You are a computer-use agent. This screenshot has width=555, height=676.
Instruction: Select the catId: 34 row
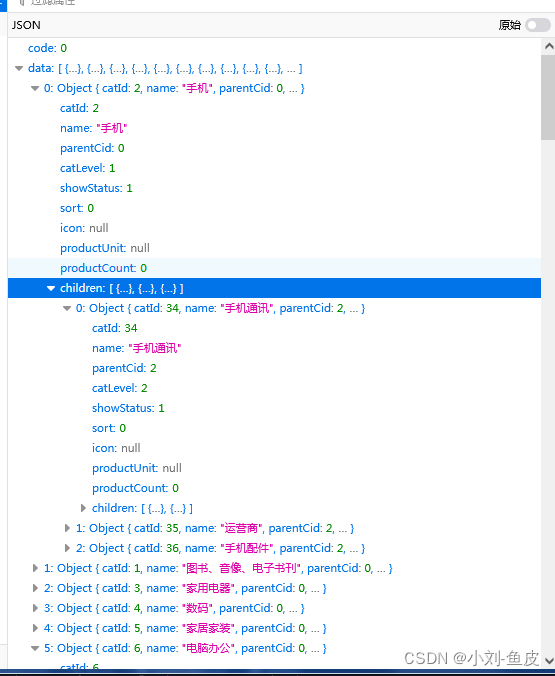(274, 328)
